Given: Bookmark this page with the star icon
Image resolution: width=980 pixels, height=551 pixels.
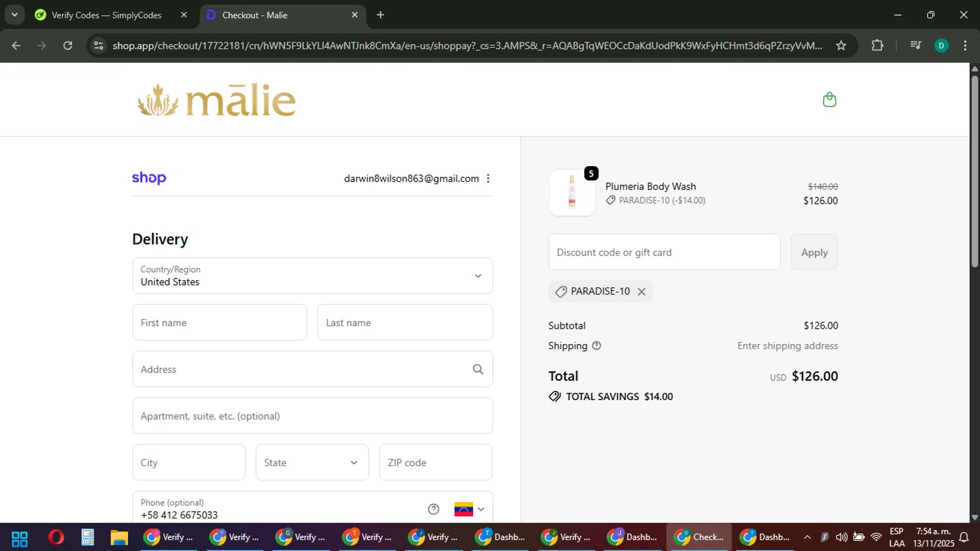Looking at the screenshot, I should pyautogui.click(x=841, y=45).
